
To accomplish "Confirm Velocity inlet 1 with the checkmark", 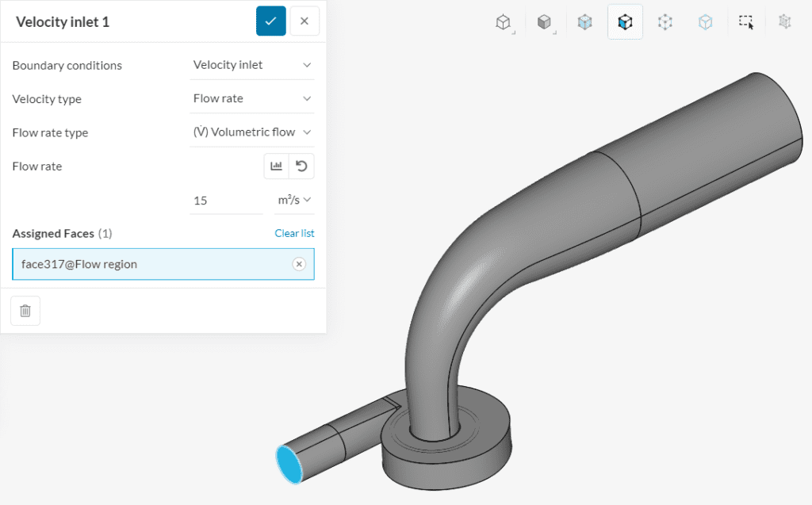I will click(270, 21).
